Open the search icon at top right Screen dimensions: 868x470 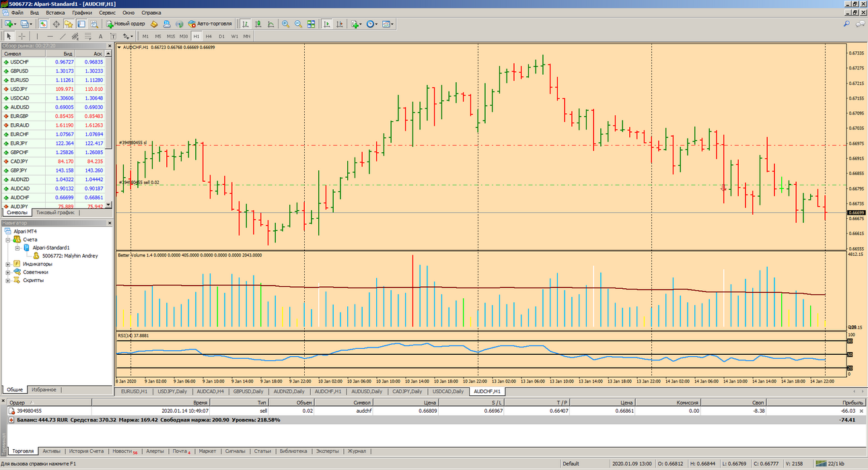tap(846, 24)
